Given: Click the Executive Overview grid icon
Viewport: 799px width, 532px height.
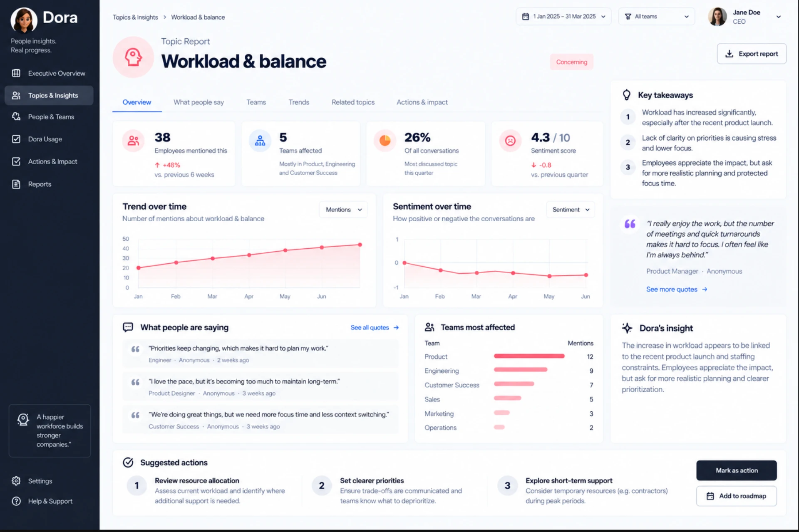Looking at the screenshot, I should (x=16, y=73).
